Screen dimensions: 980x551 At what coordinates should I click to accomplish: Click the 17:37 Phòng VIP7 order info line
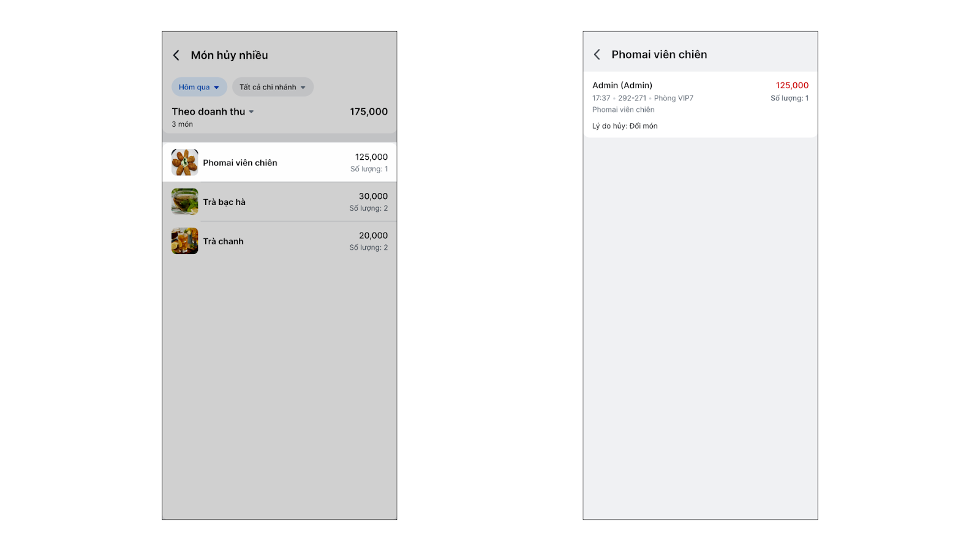[643, 98]
